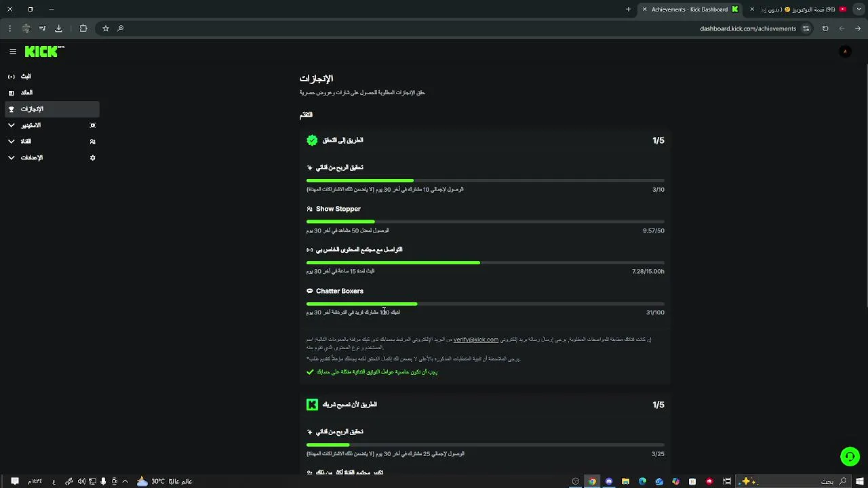
Task: Expand the Settings sidebar section
Action: coord(12,158)
